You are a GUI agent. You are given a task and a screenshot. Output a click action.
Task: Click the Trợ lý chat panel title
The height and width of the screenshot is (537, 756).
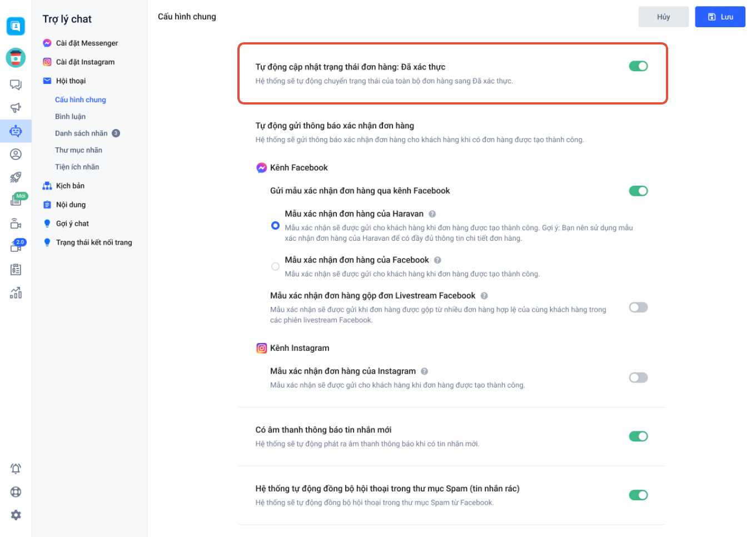pos(67,19)
